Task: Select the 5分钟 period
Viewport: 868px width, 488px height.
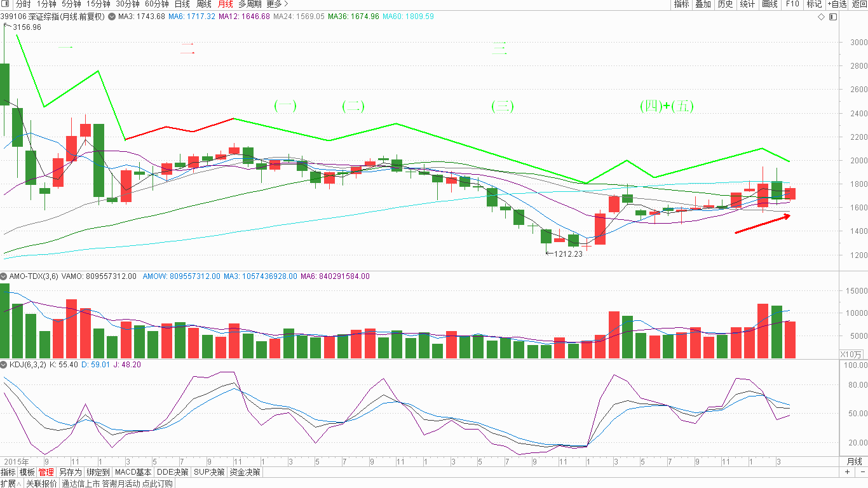Action: pos(71,4)
